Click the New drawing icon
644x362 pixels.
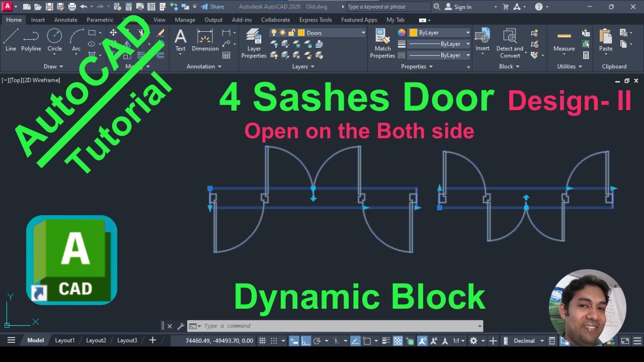pos(27,7)
